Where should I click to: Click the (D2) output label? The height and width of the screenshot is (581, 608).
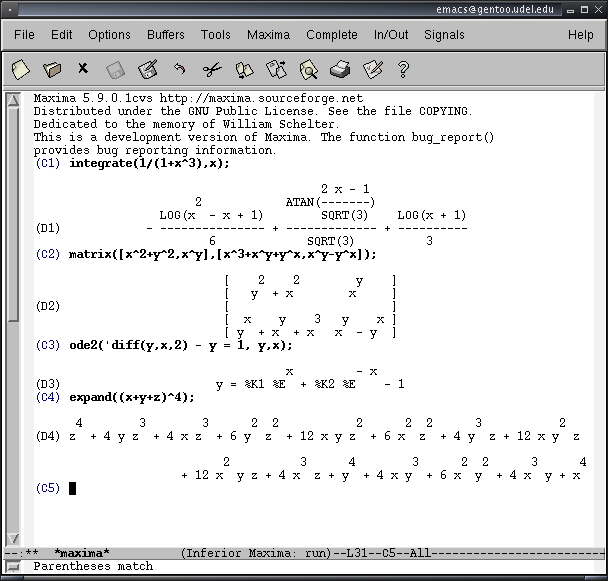click(x=48, y=306)
